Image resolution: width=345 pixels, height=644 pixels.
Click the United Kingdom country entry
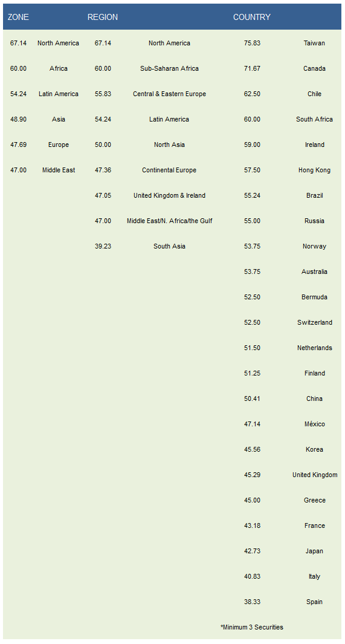tap(315, 475)
